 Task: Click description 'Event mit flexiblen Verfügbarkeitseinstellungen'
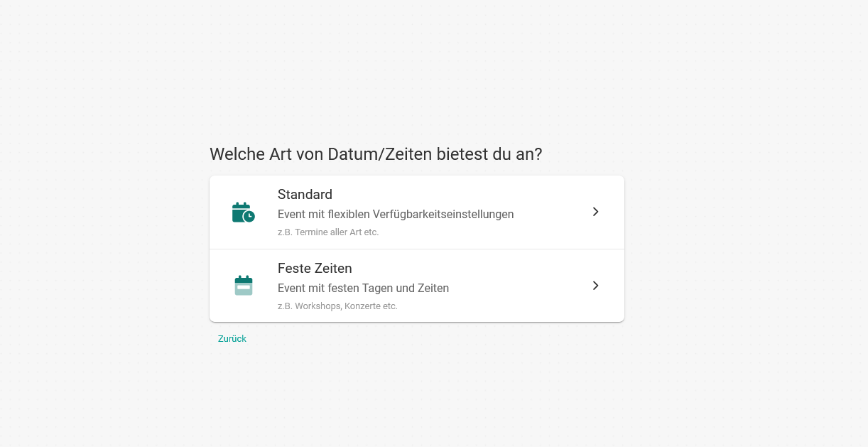tap(396, 215)
